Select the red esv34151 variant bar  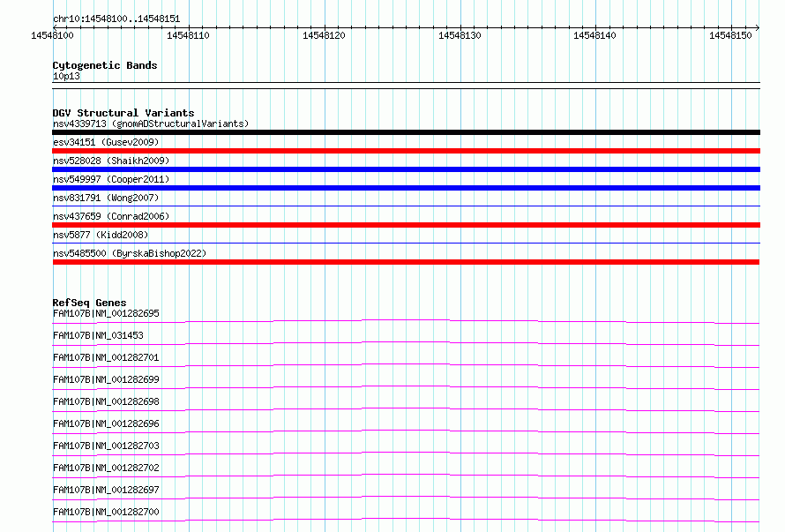(406, 151)
